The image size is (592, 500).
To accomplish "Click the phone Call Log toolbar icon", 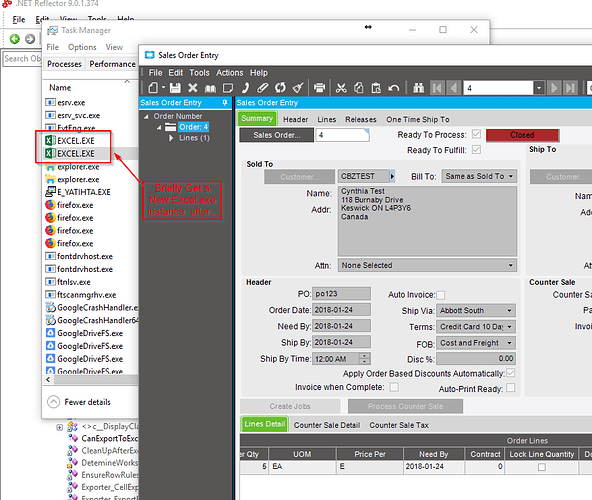I will [245, 88].
